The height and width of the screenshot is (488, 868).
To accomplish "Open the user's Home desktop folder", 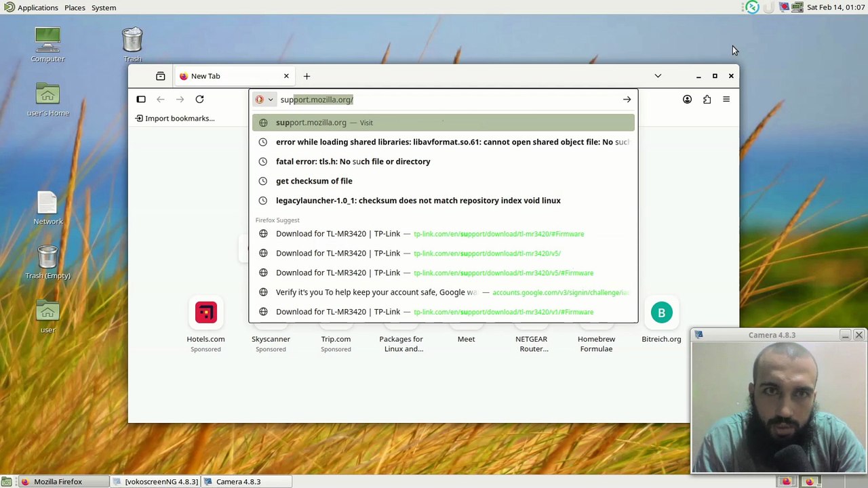I will 47,99.
